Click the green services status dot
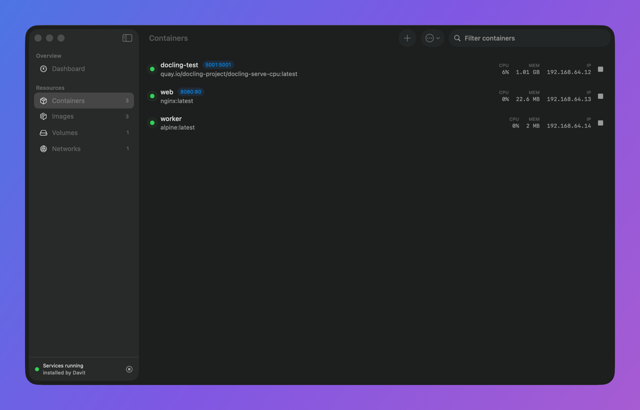Image resolution: width=640 pixels, height=410 pixels. pyautogui.click(x=37, y=369)
